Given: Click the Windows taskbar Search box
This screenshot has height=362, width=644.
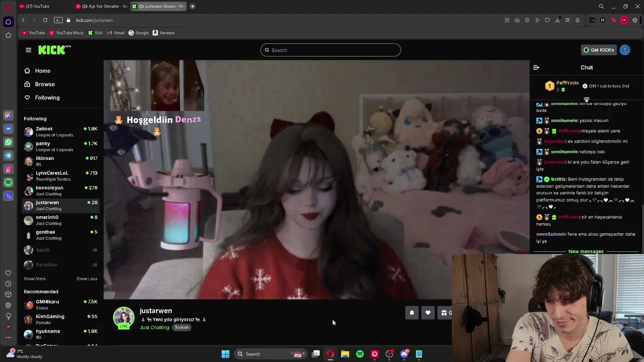Looking at the screenshot, I should tap(271, 354).
